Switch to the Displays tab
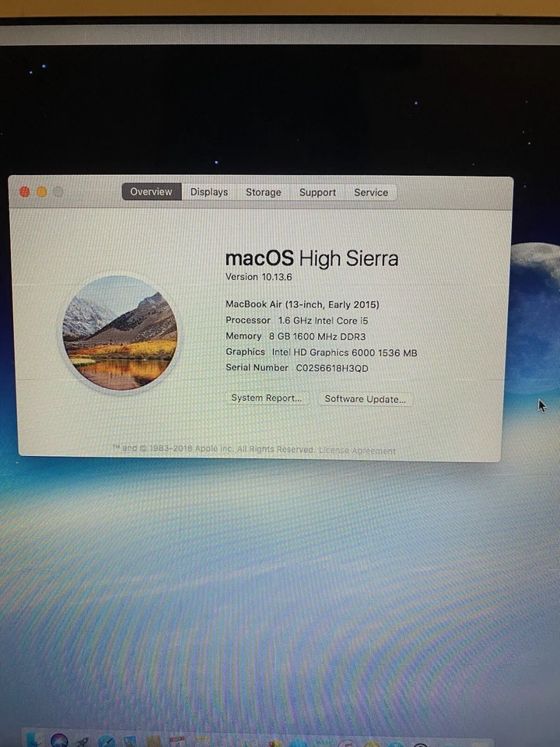 point(209,192)
